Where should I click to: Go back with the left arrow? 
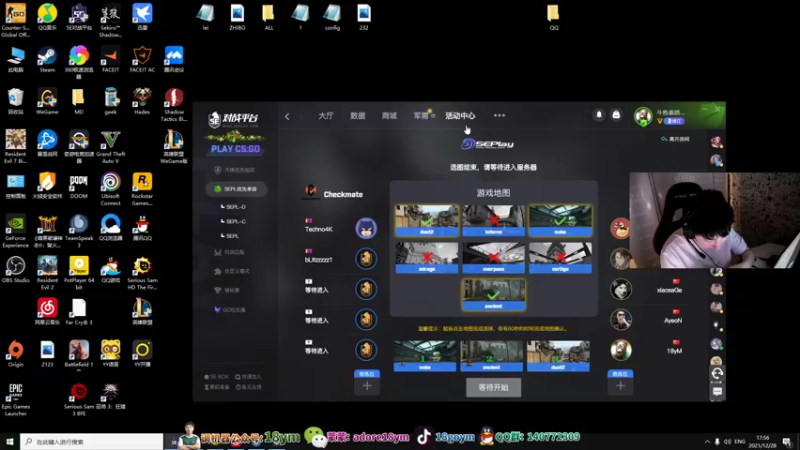tap(287, 116)
